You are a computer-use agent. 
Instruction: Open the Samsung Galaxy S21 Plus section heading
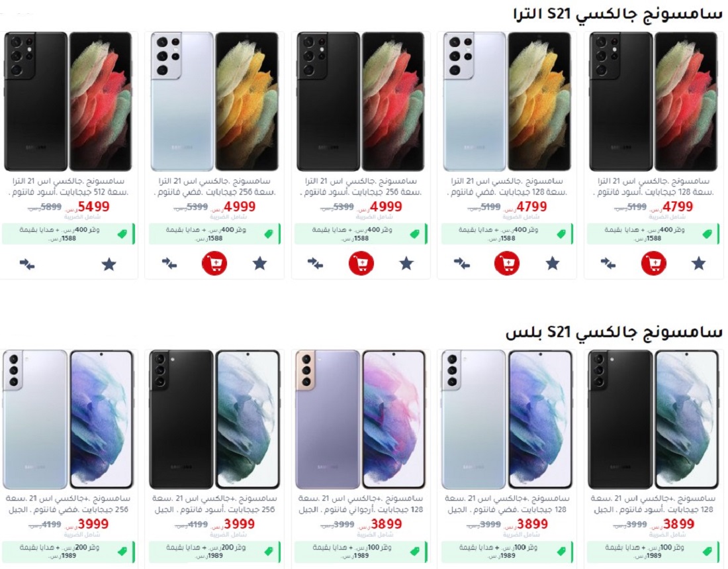614,332
